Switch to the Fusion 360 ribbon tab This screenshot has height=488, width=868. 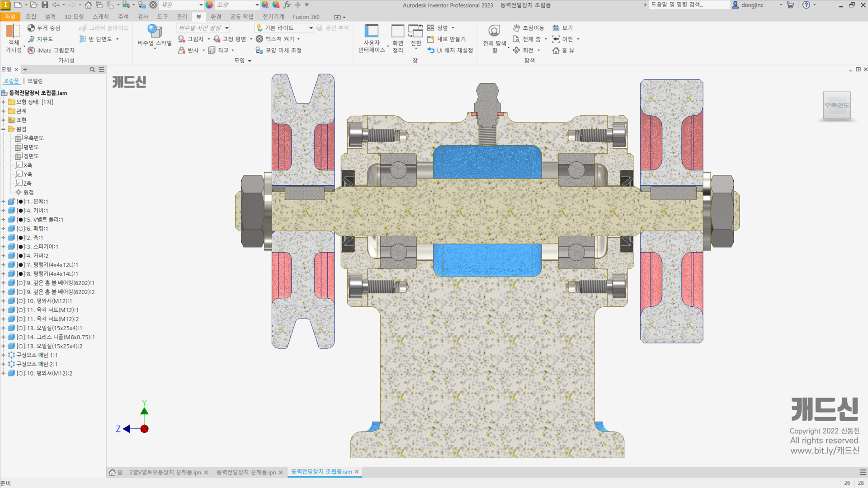(306, 17)
